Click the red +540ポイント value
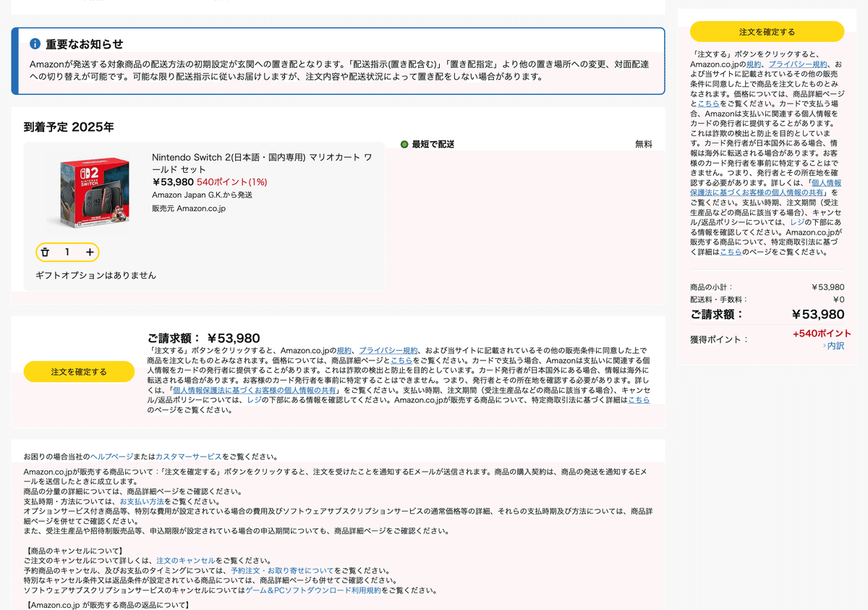The image size is (868, 610). (822, 334)
